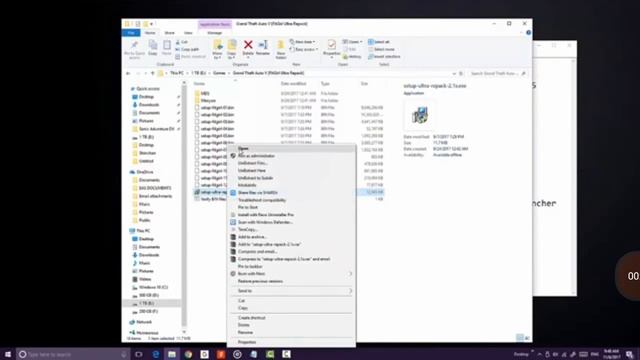Click the Windows Start button
The width and height of the screenshot is (640, 360).
[8, 354]
